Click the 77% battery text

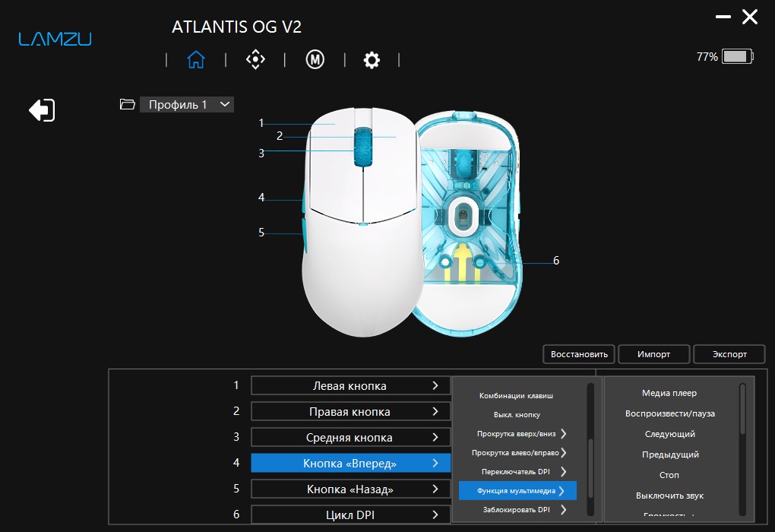click(707, 57)
